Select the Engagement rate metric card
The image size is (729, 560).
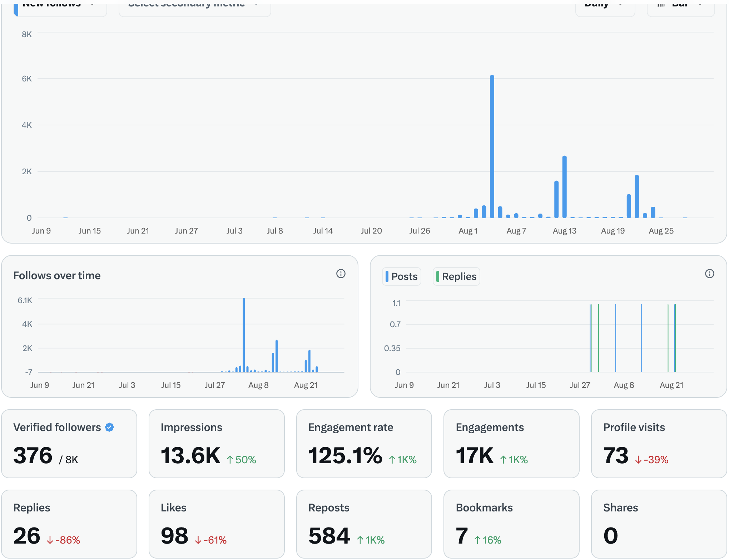tap(364, 444)
